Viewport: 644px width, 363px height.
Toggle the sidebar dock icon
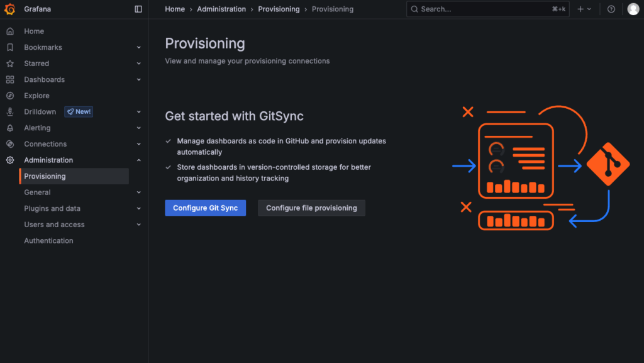coord(138,9)
